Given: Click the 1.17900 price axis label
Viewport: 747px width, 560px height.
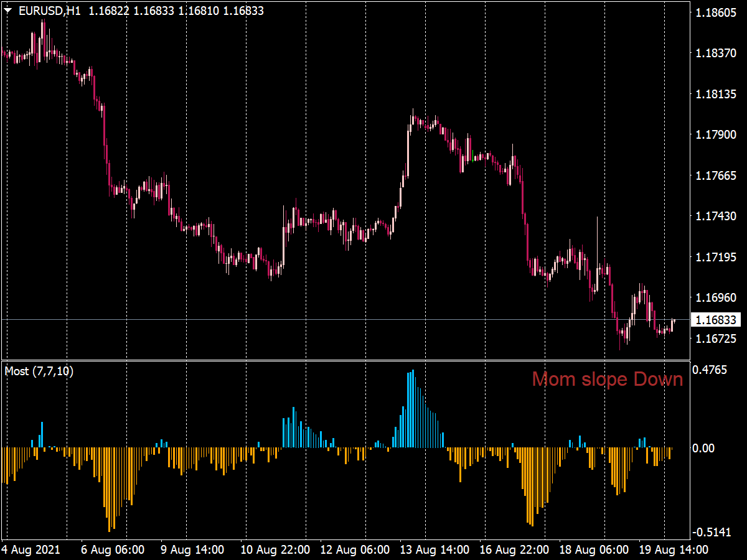Looking at the screenshot, I should coord(716,135).
